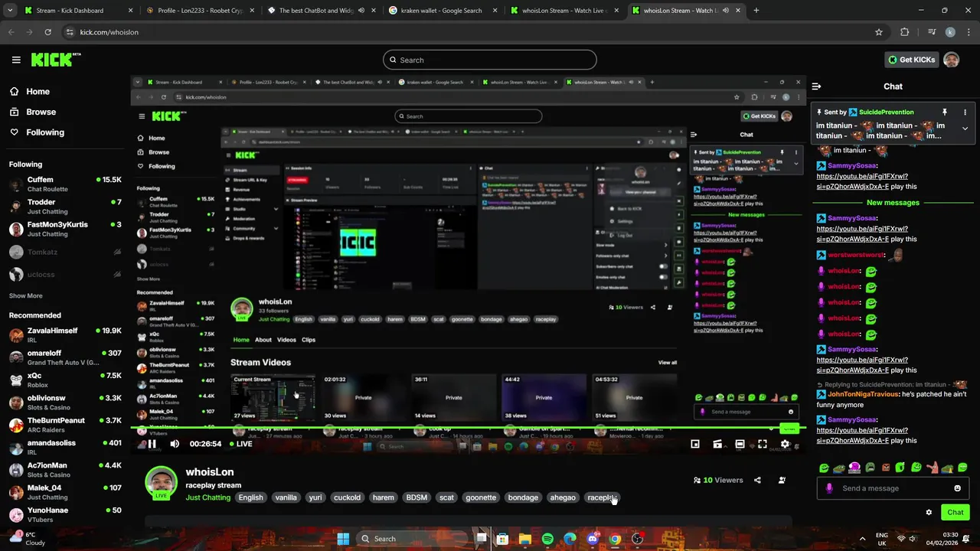This screenshot has height=551, width=980.
Task: Click the Windows Start button
Action: (x=343, y=539)
